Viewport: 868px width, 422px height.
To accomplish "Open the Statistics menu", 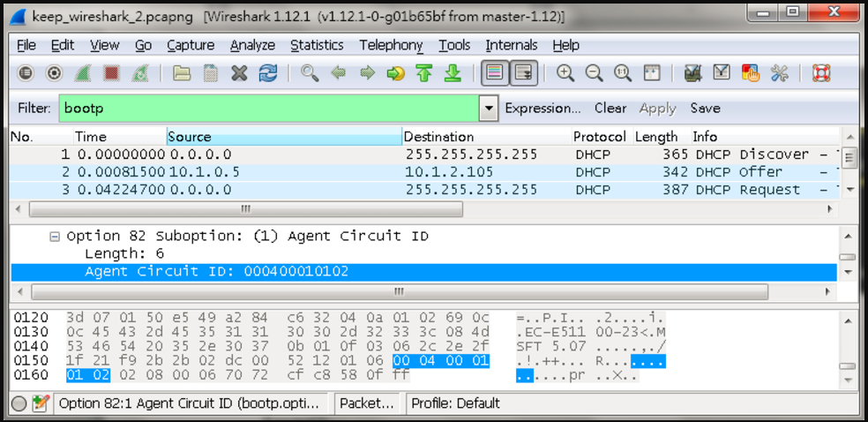I will click(x=318, y=45).
